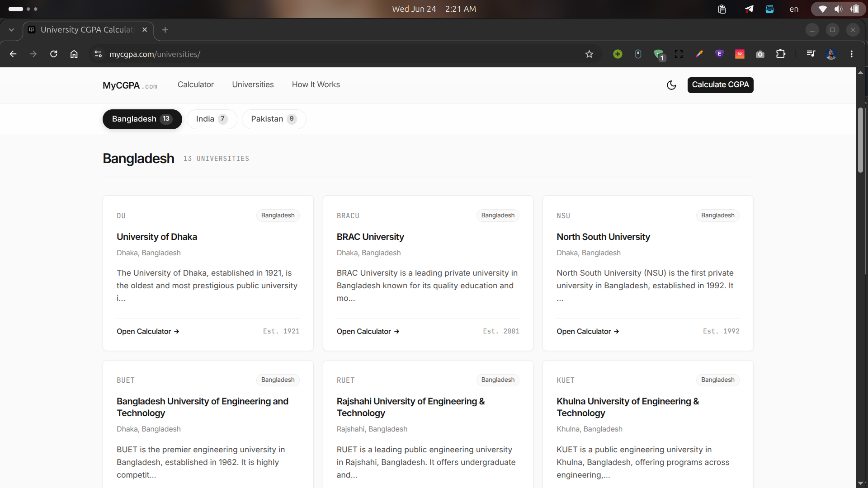Click the Activities workspace indicator

point(23,9)
